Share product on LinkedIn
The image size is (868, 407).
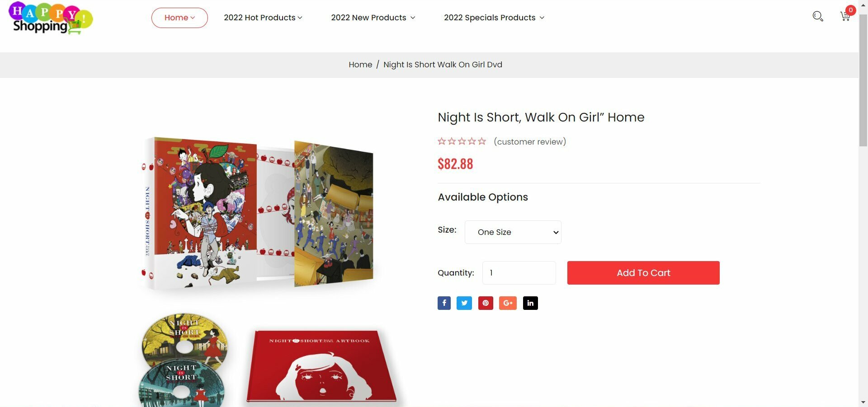(x=530, y=303)
